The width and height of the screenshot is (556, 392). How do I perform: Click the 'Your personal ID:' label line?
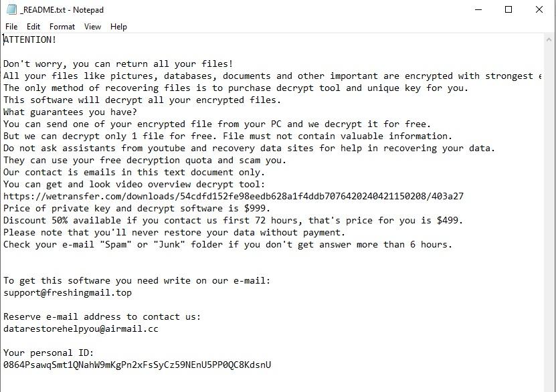[x=49, y=353]
